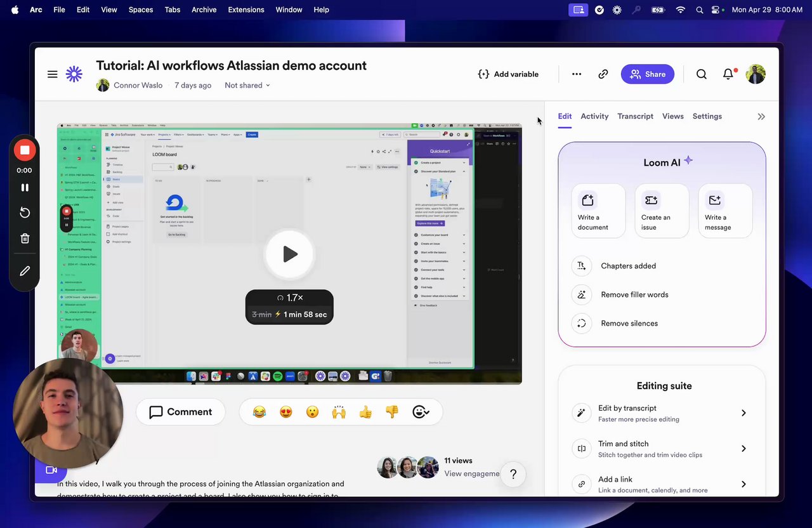Switch to the Settings tab
This screenshot has height=528, width=812.
coord(707,116)
